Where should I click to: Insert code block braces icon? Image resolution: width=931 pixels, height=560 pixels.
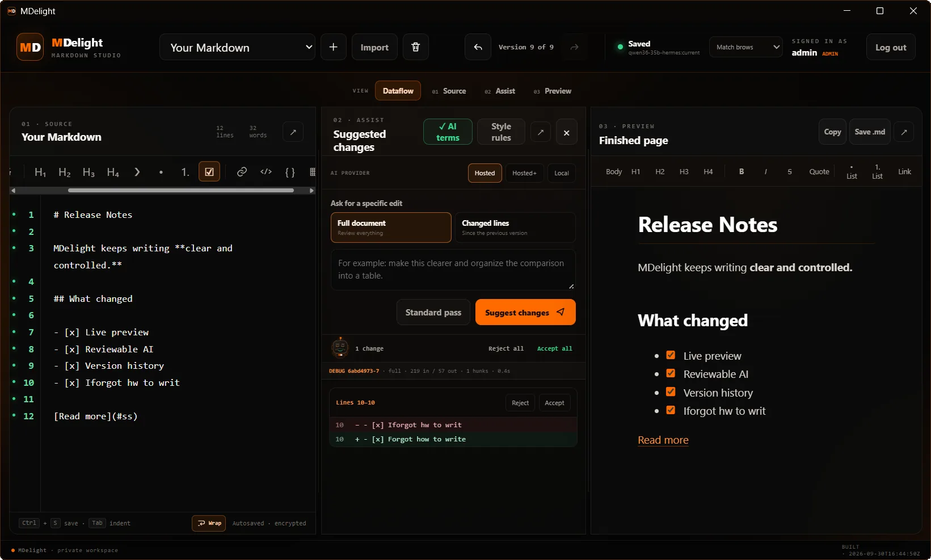[290, 172]
